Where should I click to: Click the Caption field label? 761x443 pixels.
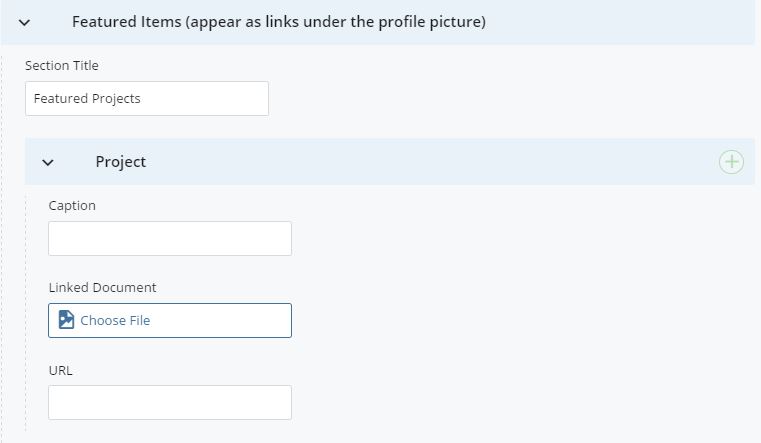click(72, 206)
